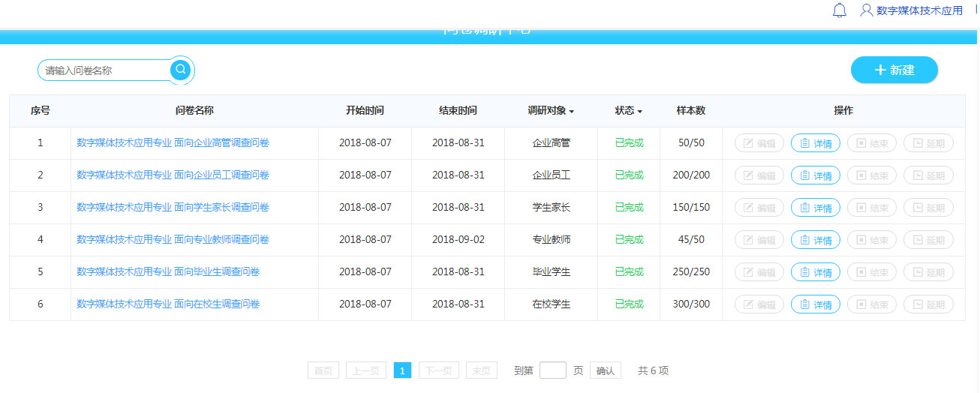Open details for questionnaire row 1
This screenshot has width=980, height=393.
tap(815, 143)
